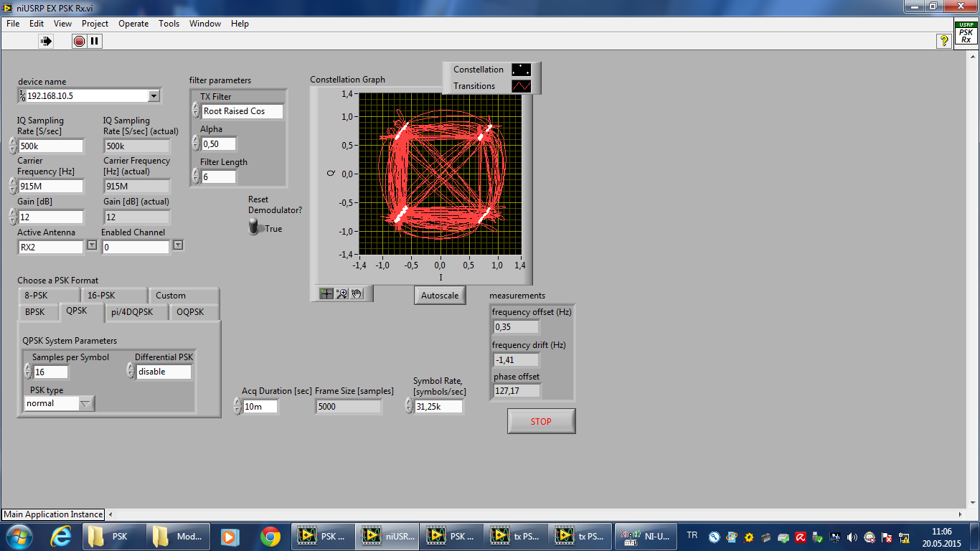Open the Active Antenna dropdown arrow
This screenshot has height=551, width=980.
(92, 245)
